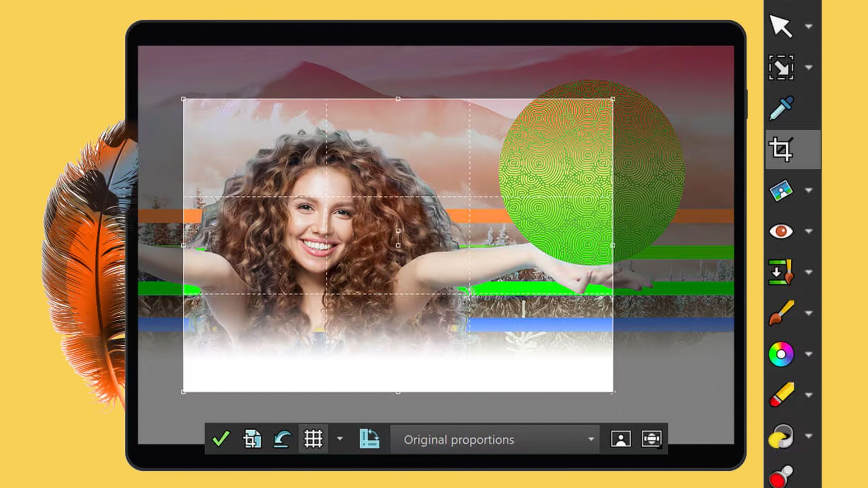Screen dimensions: 868x488
Task: Select the Eraser tool
Action: coord(781,394)
